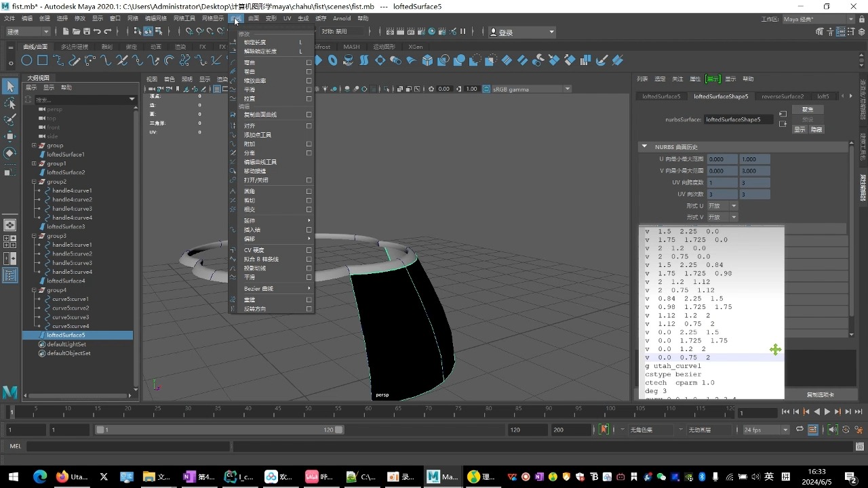Click the New Scene icon
Viewport: 868px width, 488px height.
coord(66,31)
